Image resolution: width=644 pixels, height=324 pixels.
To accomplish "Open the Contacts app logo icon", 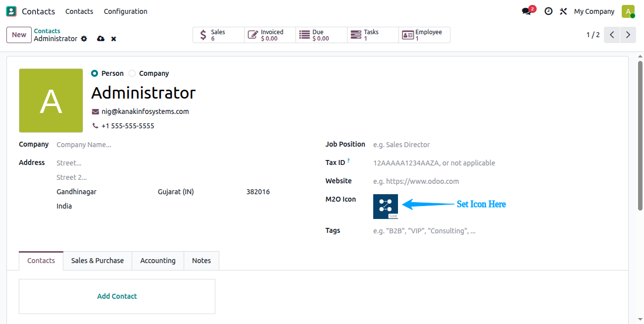I will pyautogui.click(x=11, y=11).
